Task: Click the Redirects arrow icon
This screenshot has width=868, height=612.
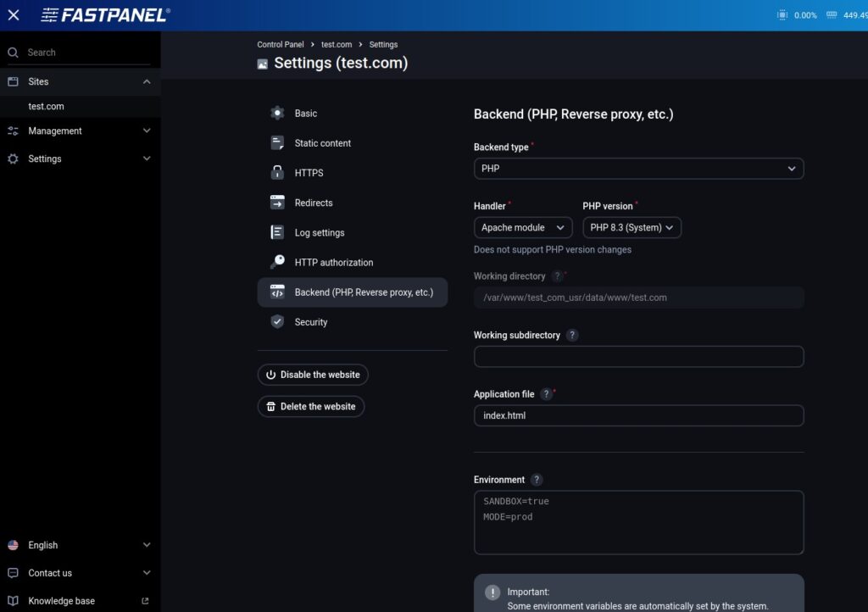Action: point(277,203)
